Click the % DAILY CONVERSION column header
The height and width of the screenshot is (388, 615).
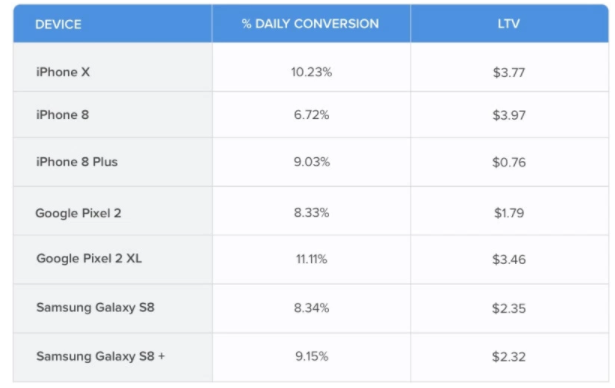(x=310, y=24)
